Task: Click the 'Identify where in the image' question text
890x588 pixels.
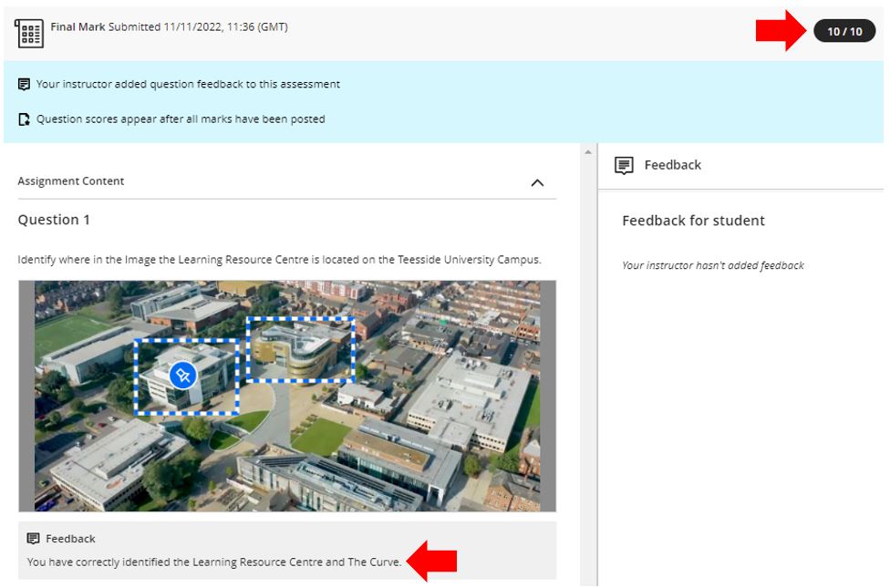Action: [x=279, y=260]
